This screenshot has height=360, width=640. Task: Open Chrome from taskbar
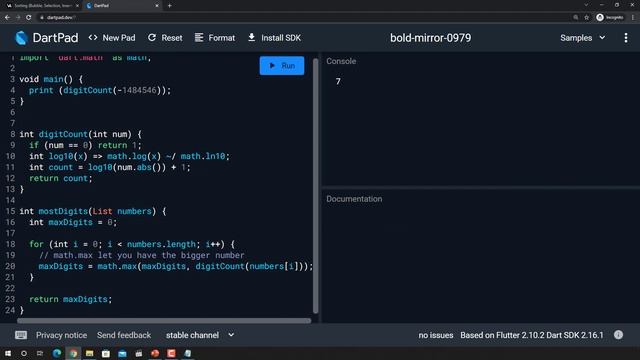pos(73,353)
